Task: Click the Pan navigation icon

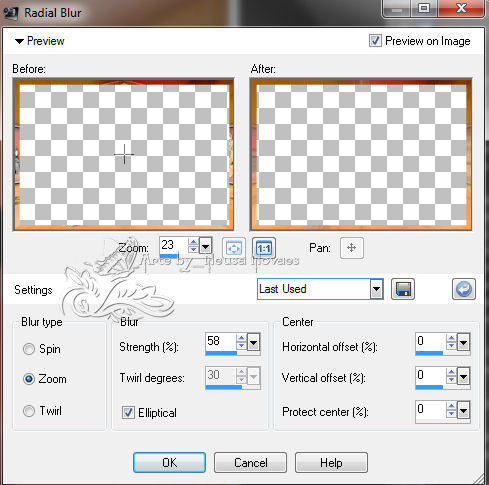Action: coord(352,248)
